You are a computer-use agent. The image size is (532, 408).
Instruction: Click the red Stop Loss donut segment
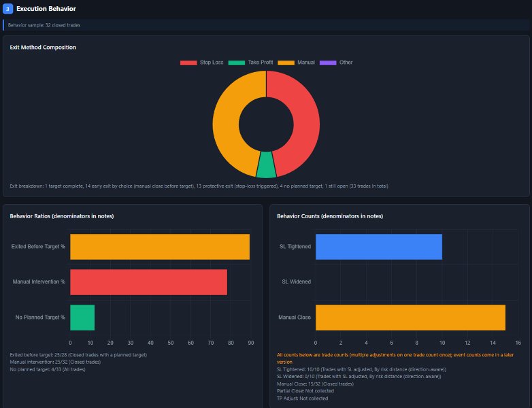[307, 124]
